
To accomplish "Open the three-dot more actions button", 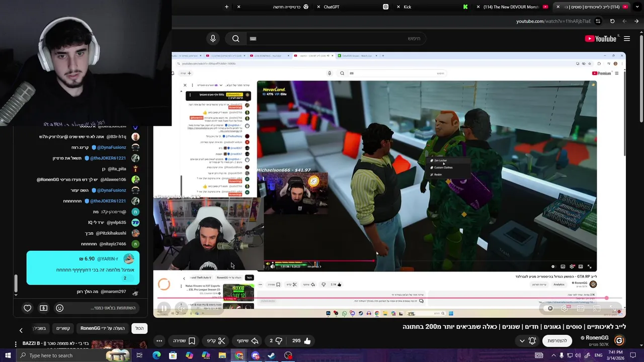I will tap(159, 341).
